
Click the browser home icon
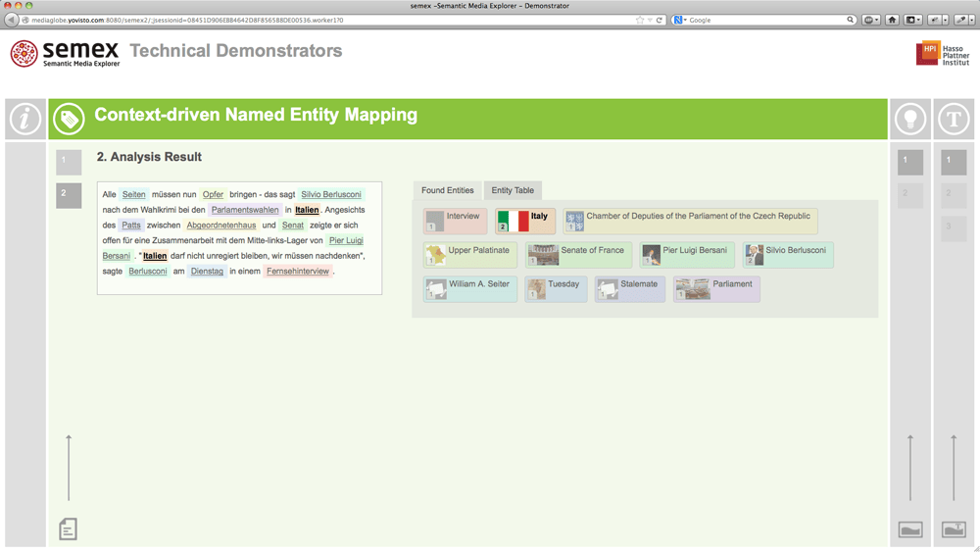tap(892, 20)
